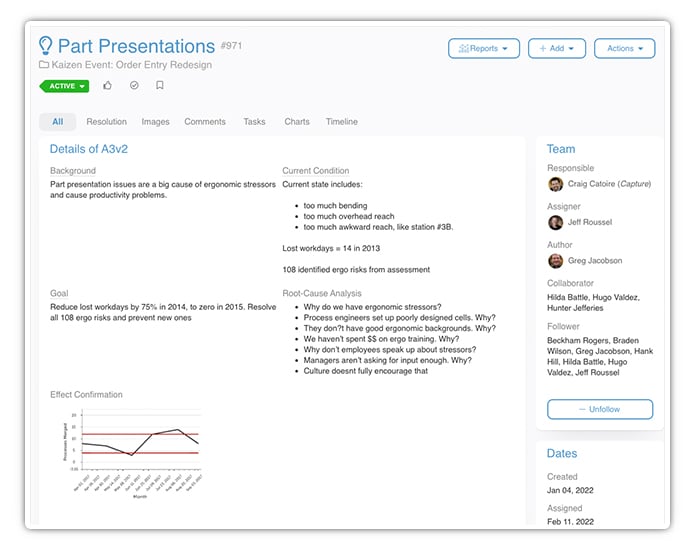Image resolution: width=699 pixels, height=551 pixels.
Task: Click the checkmark circle icon
Action: [134, 86]
